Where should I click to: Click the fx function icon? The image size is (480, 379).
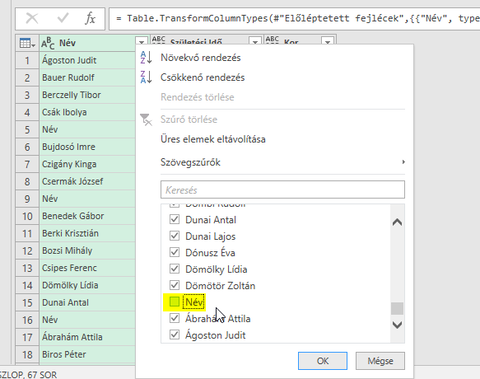click(x=90, y=18)
